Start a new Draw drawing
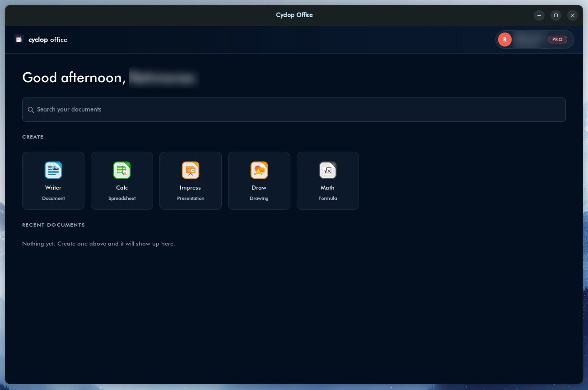Screen dimensions: 588x390 pos(259,181)
